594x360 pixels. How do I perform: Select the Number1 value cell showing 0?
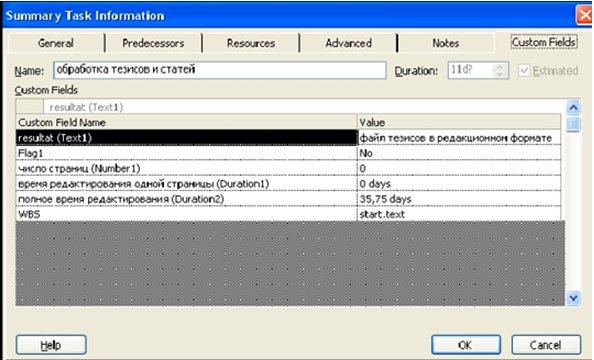[459, 168]
